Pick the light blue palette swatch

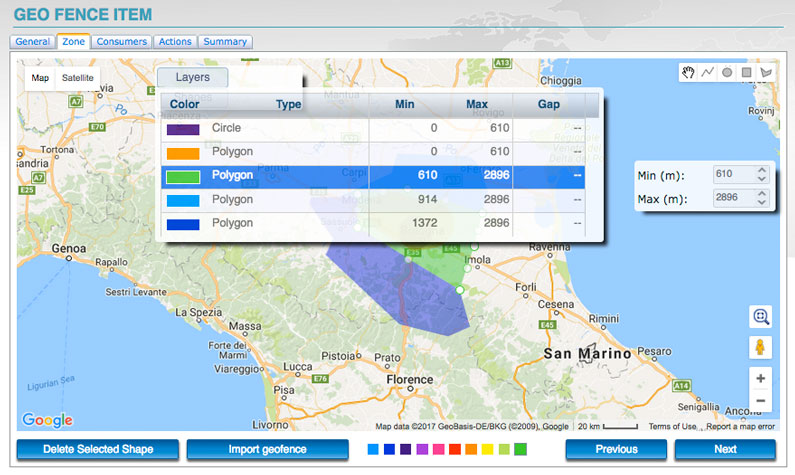click(x=373, y=449)
